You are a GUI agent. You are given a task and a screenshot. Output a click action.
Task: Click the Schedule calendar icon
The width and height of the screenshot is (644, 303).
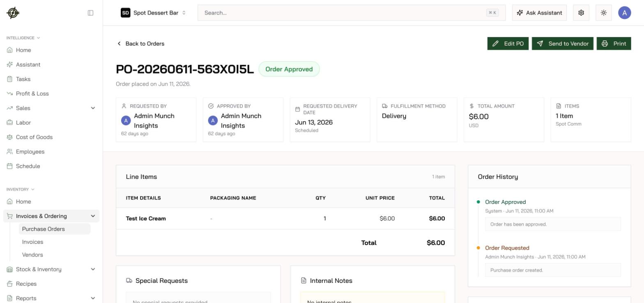pos(10,166)
